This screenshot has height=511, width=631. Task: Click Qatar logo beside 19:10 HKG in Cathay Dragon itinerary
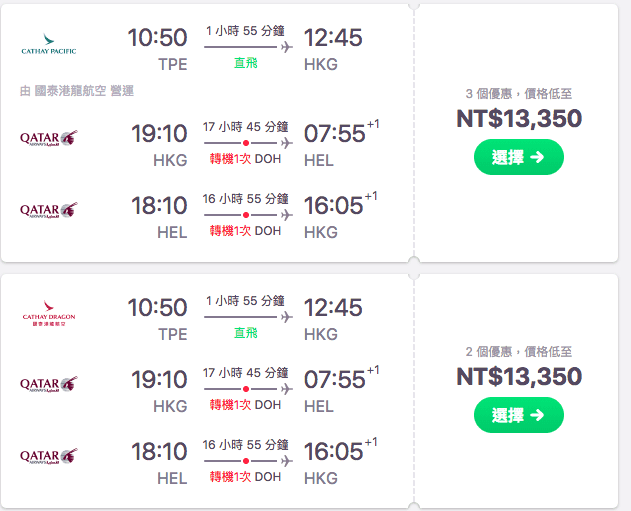pyautogui.click(x=49, y=384)
